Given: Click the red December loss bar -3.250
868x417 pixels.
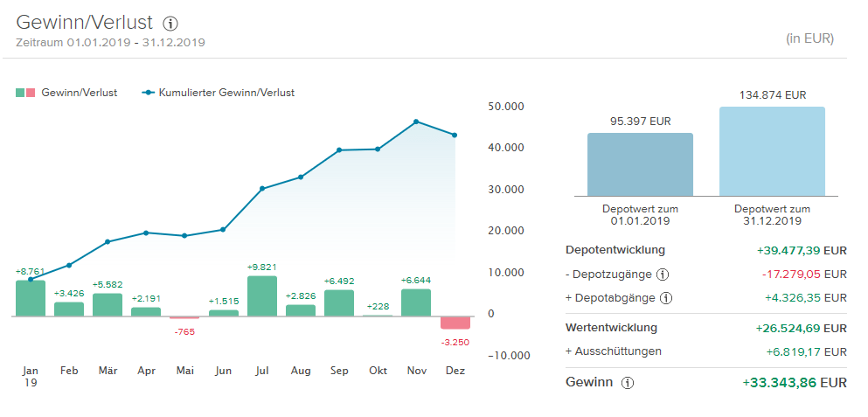Looking at the screenshot, I should [x=455, y=323].
